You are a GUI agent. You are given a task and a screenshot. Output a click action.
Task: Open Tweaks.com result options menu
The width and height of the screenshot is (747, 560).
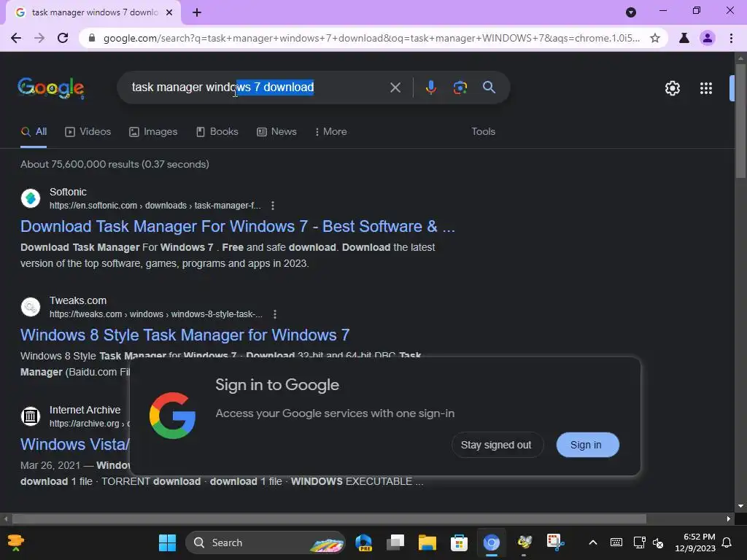coord(275,314)
